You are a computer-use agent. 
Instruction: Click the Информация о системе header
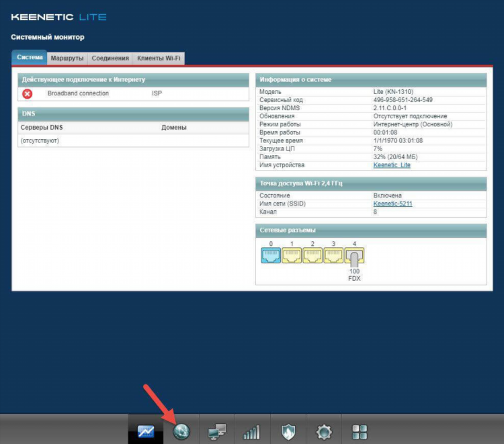click(x=371, y=80)
